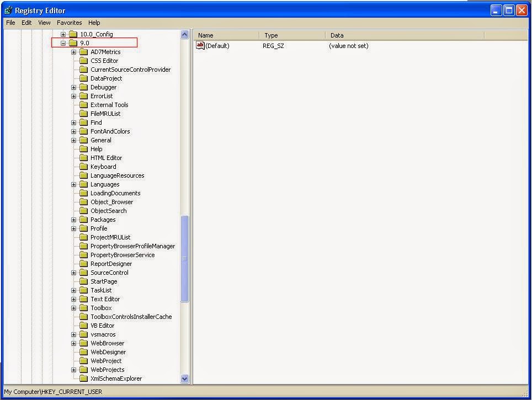This screenshot has height=400, width=532.
Task: Click the FileMRUList folder icon
Action: (x=83, y=113)
